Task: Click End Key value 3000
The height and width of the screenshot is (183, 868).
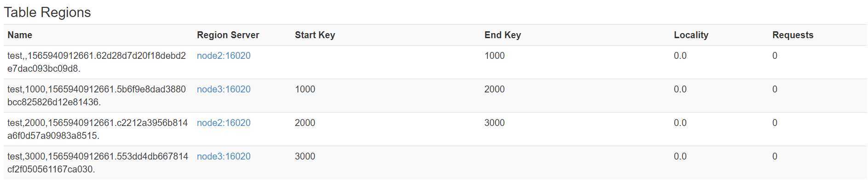Action: pyautogui.click(x=494, y=123)
